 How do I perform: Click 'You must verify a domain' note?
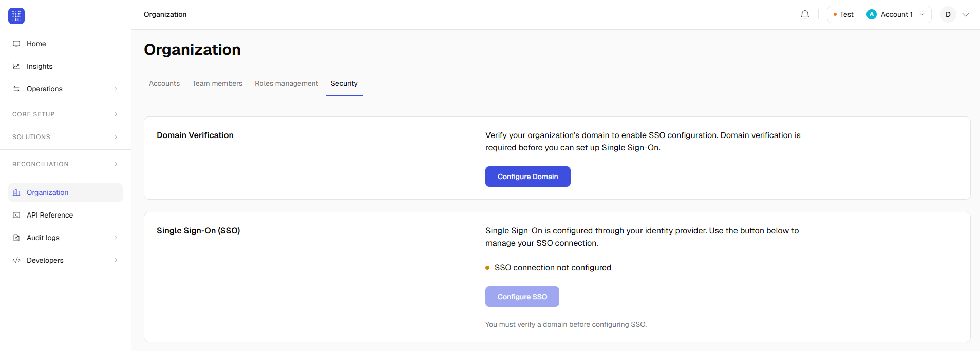[x=566, y=324]
